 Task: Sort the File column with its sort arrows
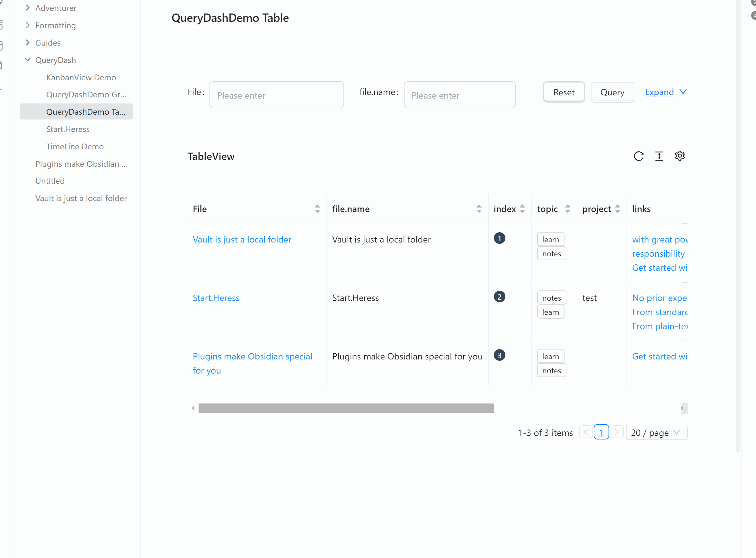(317, 209)
